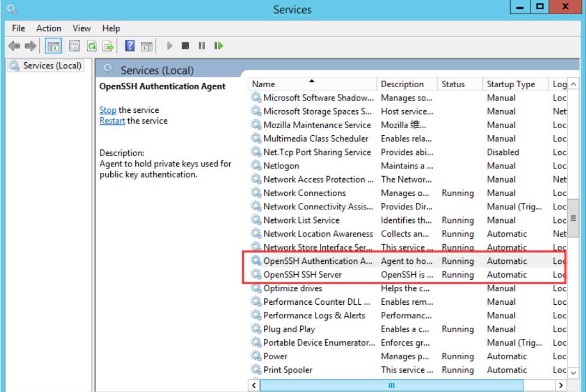Click Automatic startup type of Power

pyautogui.click(x=507, y=356)
